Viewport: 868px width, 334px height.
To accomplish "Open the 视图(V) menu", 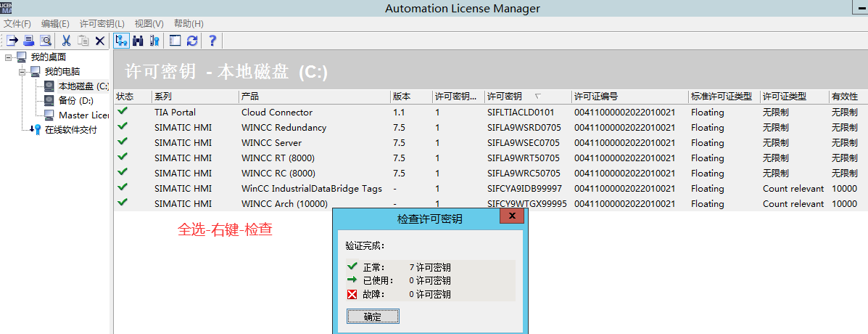I will [149, 24].
